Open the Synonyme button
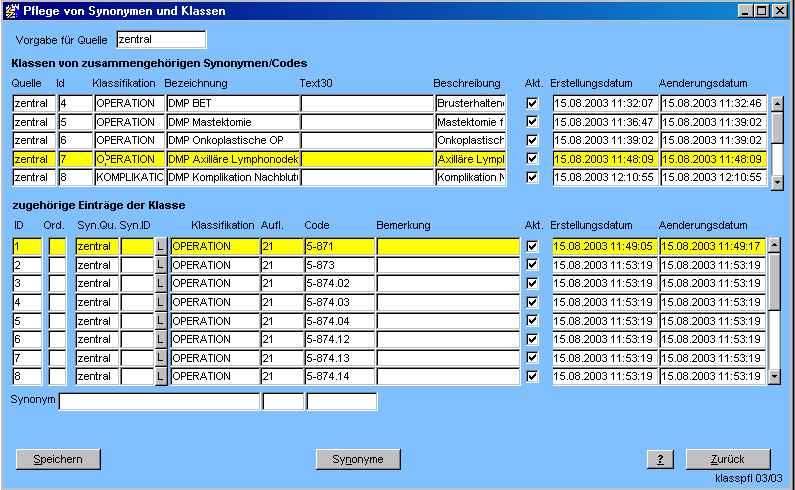The width and height of the screenshot is (795, 490). (358, 459)
